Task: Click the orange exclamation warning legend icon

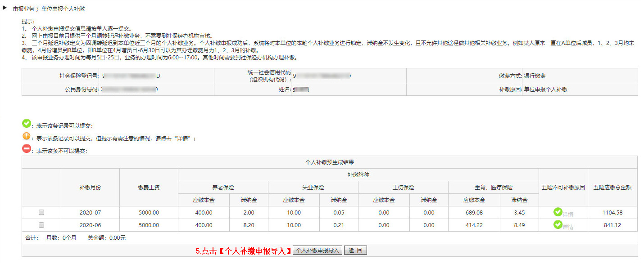Action: tap(27, 136)
